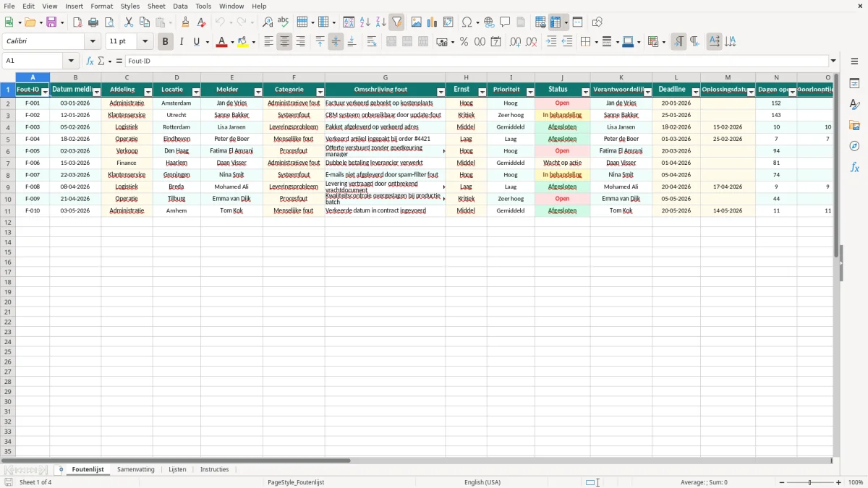Open the Function Wizard fx icon

[x=90, y=61]
